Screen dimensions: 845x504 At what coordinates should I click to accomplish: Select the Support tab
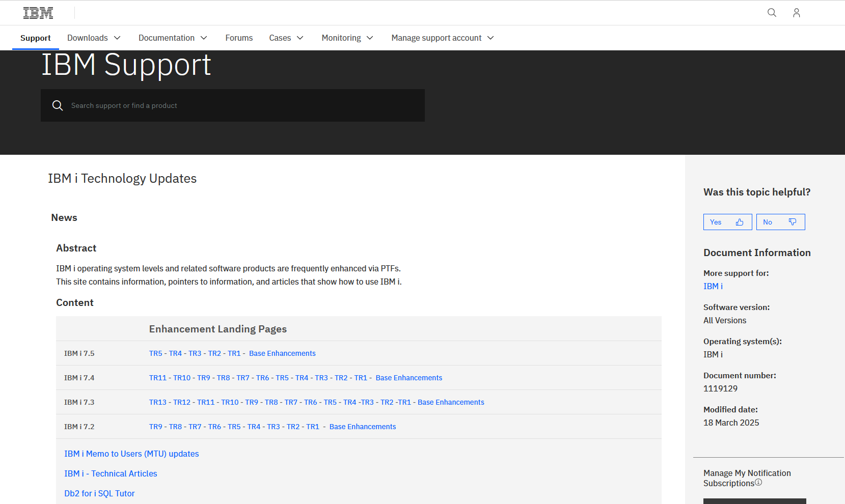pyautogui.click(x=36, y=38)
